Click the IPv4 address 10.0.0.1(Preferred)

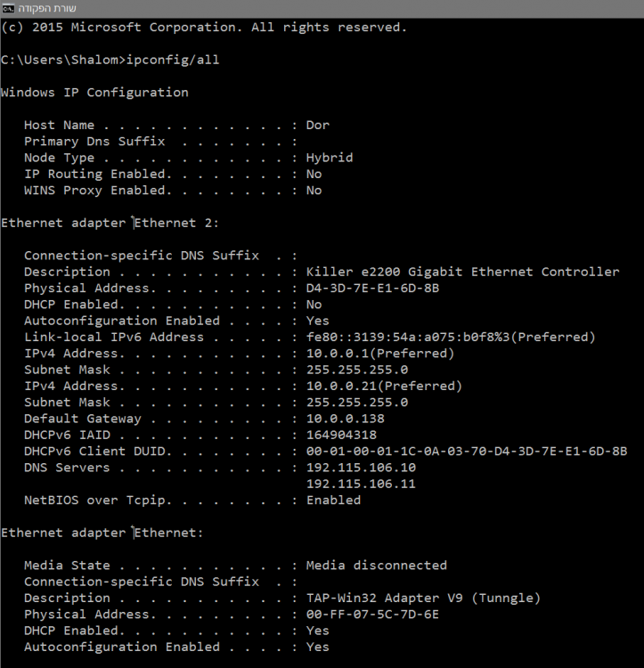pos(380,354)
